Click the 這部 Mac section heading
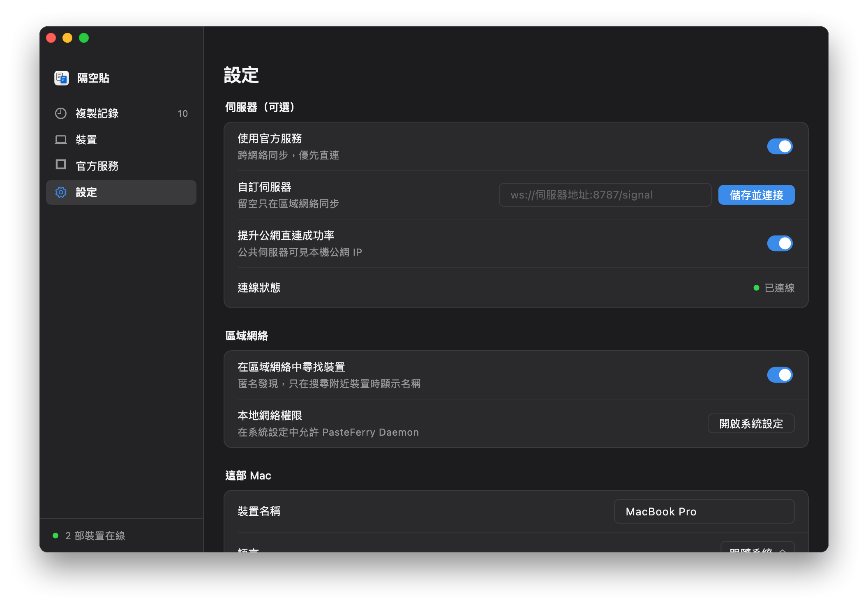 click(x=248, y=476)
